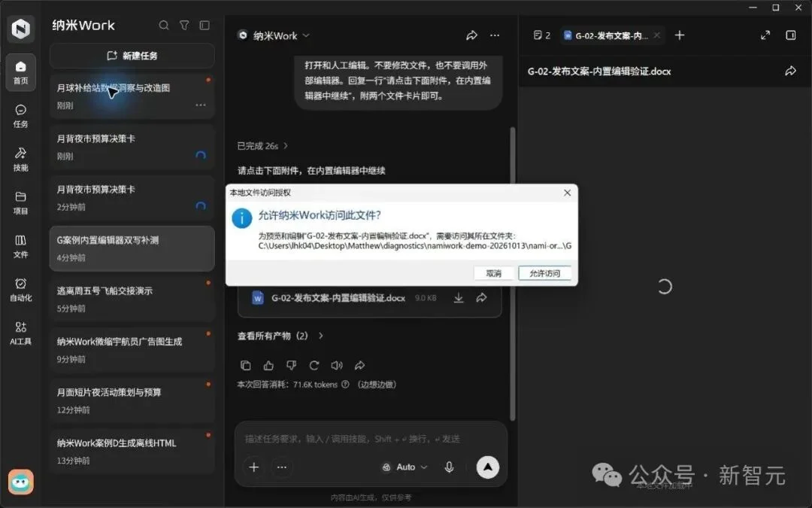This screenshot has height=508, width=812.
Task: Search tasks with the magnifier icon
Action: coord(164,26)
